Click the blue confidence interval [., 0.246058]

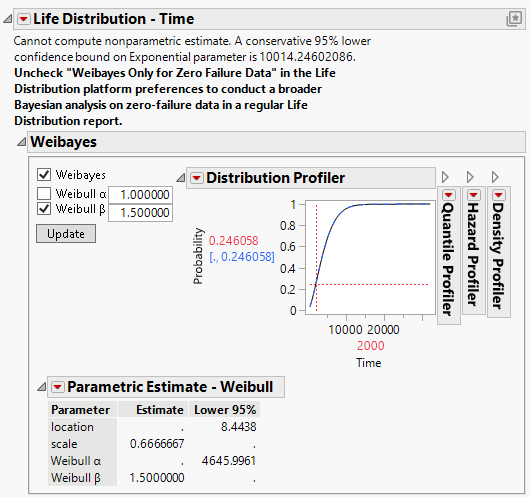point(242,257)
